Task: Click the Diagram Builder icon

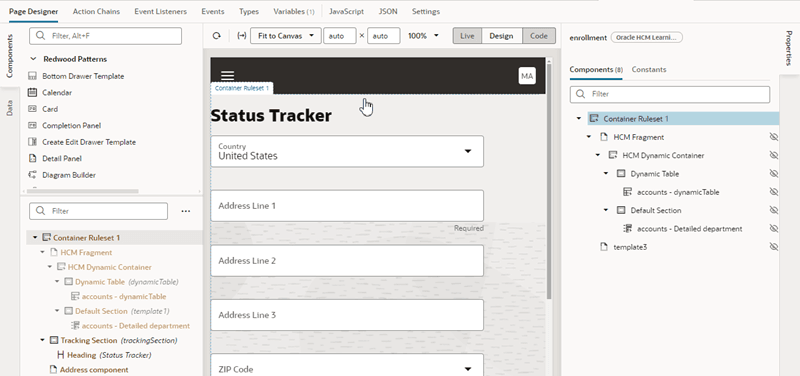Action: (x=32, y=175)
